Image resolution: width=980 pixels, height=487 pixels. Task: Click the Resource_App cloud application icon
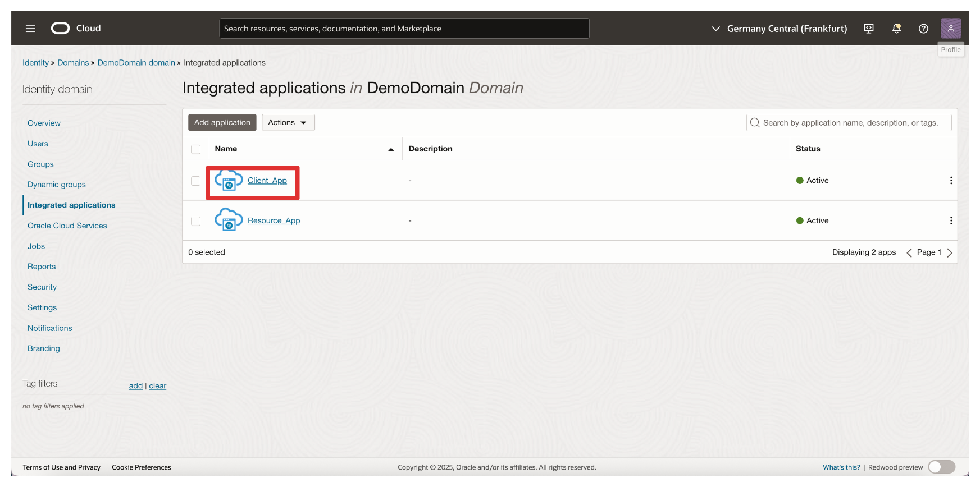click(x=229, y=220)
